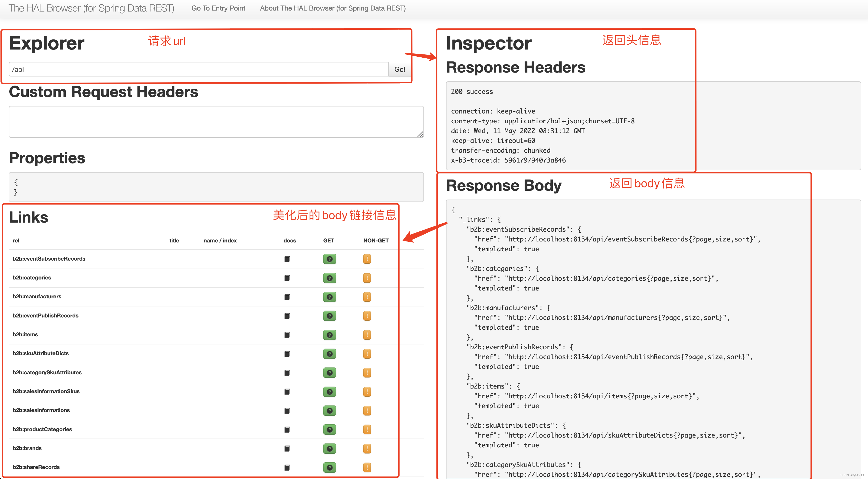The image size is (868, 479).
Task: Click the b2b:salesInformations rel text
Action: (x=41, y=410)
